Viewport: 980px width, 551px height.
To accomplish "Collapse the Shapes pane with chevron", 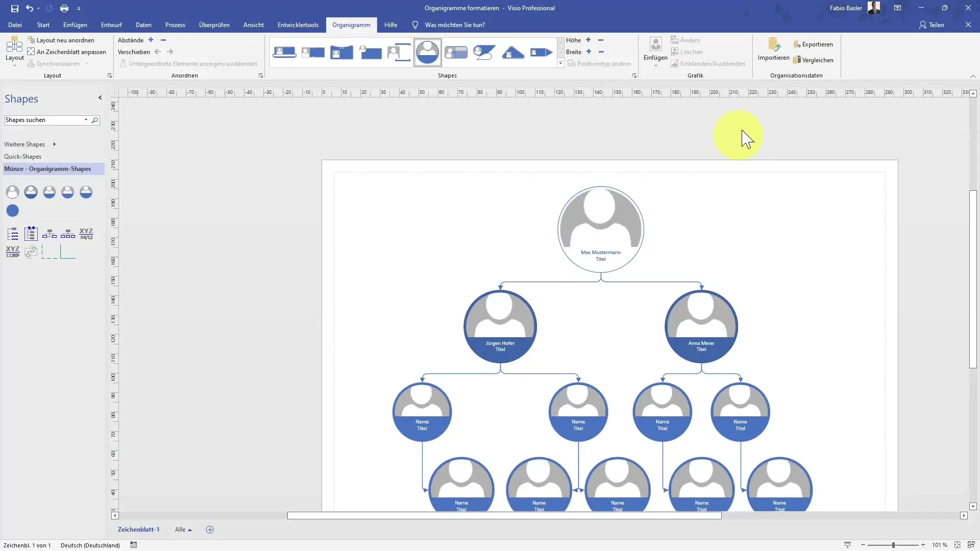I will tap(100, 97).
